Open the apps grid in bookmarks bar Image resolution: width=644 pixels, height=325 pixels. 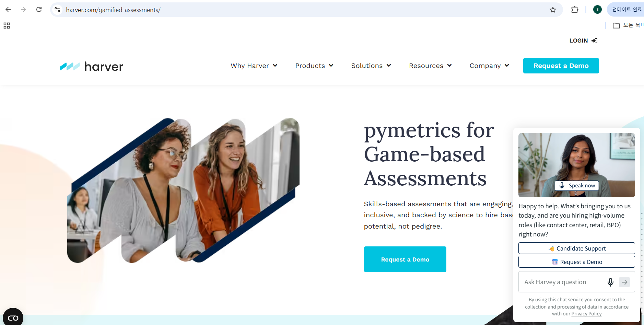[x=7, y=25]
